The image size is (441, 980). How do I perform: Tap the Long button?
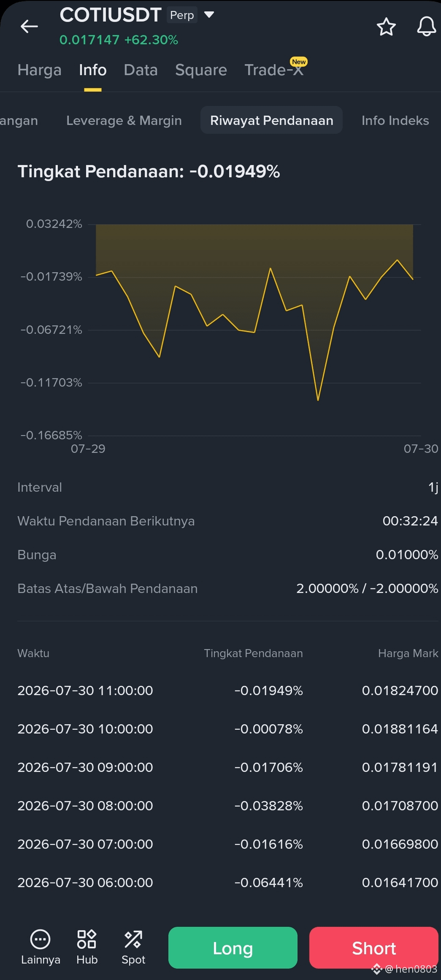coord(233,948)
